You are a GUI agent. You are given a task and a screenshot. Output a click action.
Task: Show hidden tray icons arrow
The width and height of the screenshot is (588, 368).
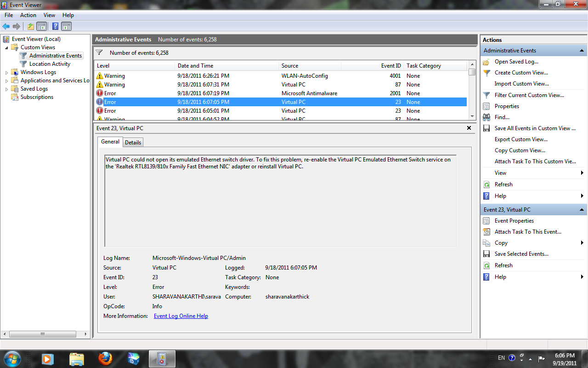click(531, 359)
